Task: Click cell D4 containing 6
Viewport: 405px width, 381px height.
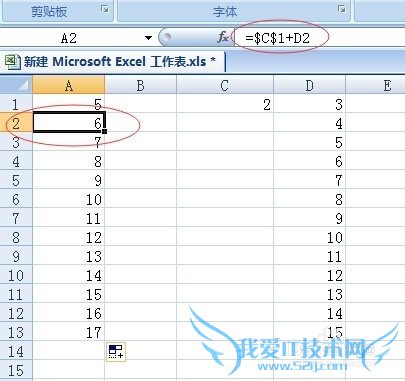Action: click(x=309, y=160)
